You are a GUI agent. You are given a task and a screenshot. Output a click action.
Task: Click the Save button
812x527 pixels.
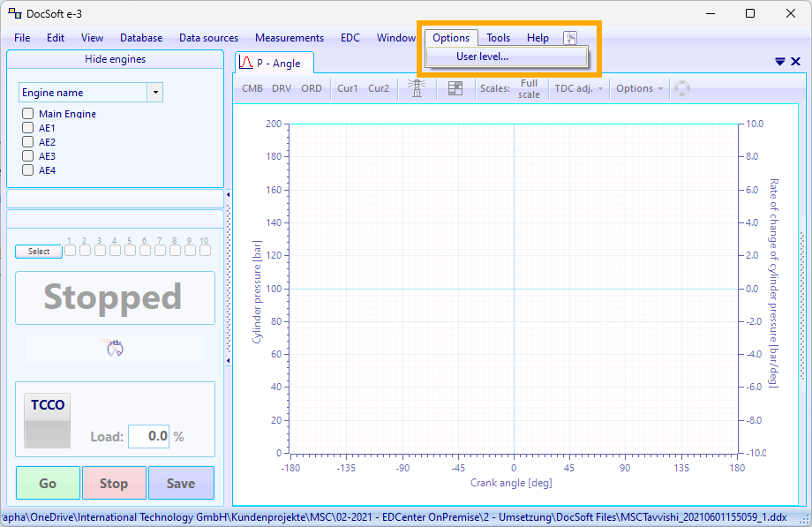181,483
